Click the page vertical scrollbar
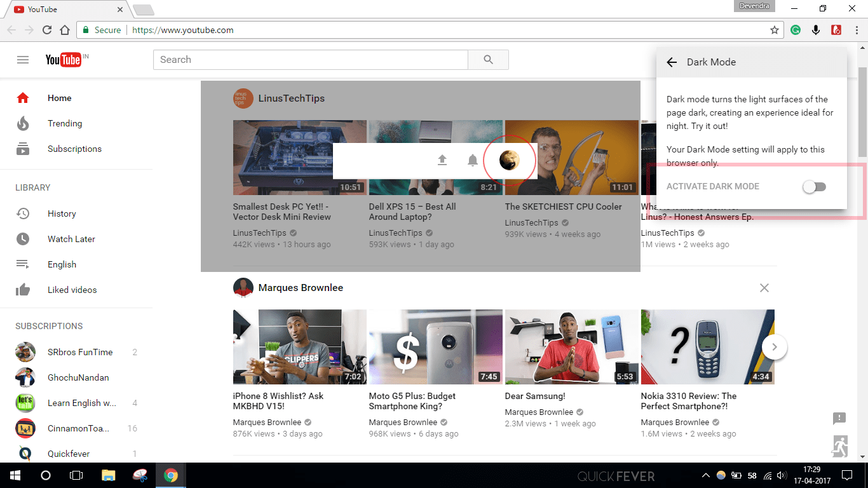This screenshot has height=488, width=868. pos(862,111)
